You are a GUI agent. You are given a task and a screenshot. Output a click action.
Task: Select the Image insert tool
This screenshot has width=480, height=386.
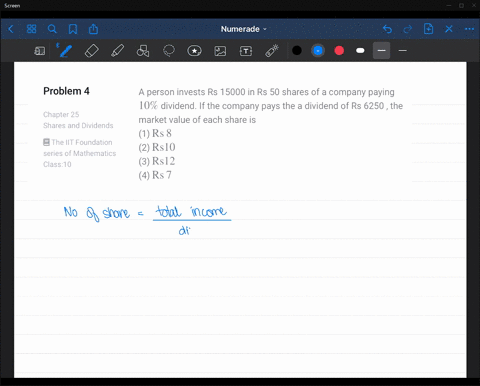(220, 51)
